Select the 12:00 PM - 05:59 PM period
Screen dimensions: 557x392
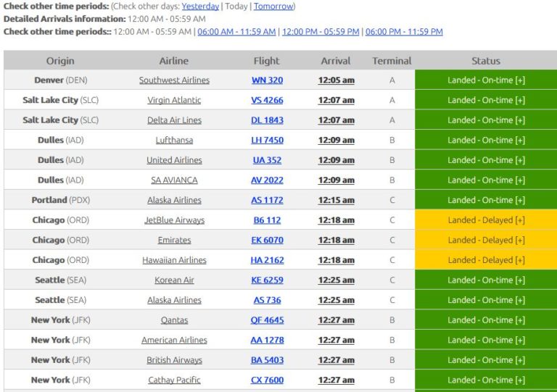coord(321,32)
